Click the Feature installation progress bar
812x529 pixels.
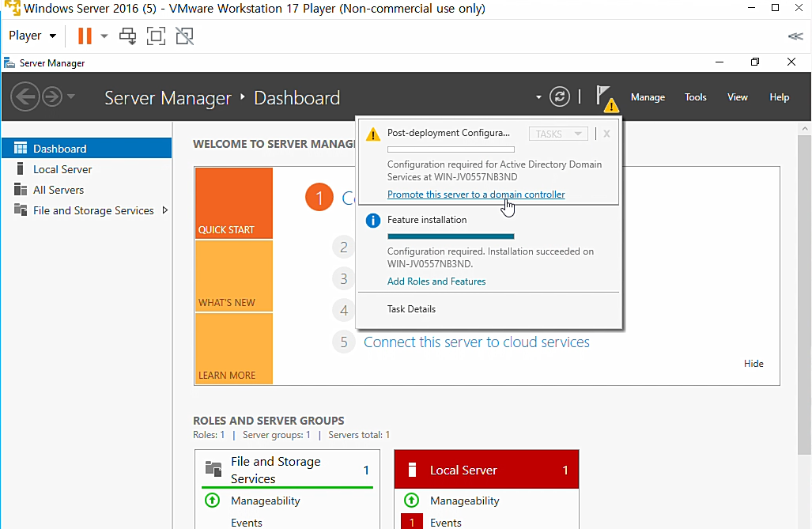coord(451,236)
